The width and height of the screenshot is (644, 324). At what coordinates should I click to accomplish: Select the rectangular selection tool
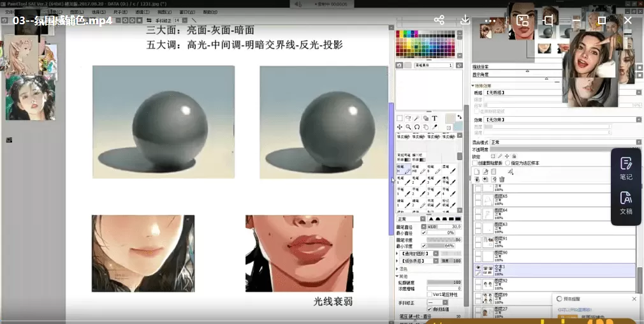pyautogui.click(x=400, y=118)
